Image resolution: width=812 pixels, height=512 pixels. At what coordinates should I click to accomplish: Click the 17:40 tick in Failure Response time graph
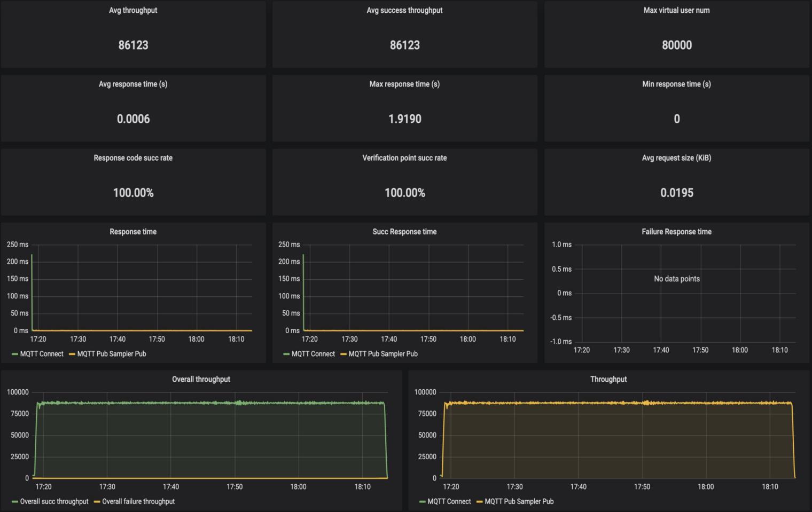661,350
